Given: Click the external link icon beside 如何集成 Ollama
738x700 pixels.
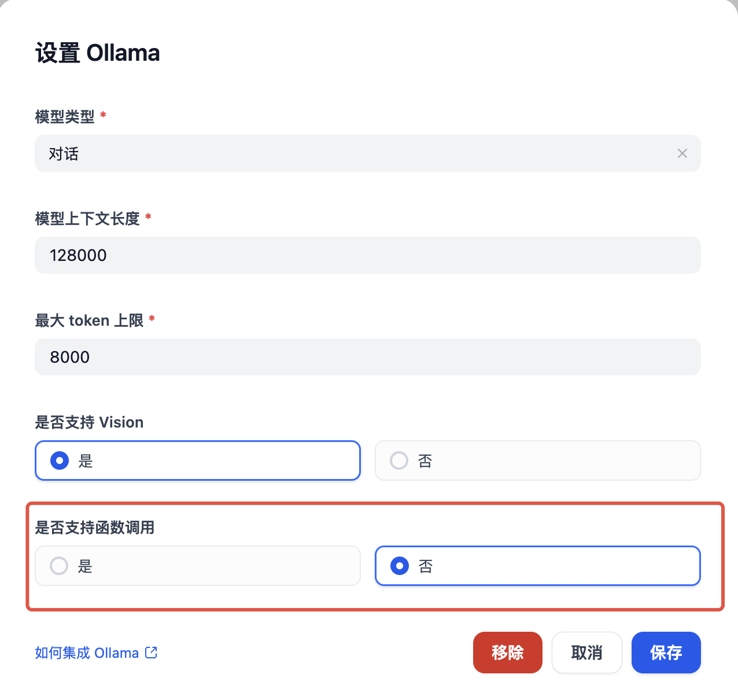Looking at the screenshot, I should point(151,653).
